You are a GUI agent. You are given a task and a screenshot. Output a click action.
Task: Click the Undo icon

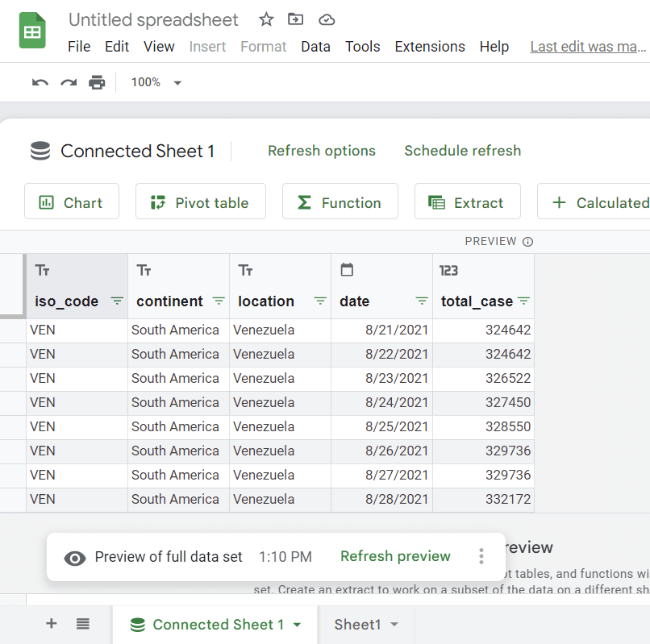tap(40, 82)
